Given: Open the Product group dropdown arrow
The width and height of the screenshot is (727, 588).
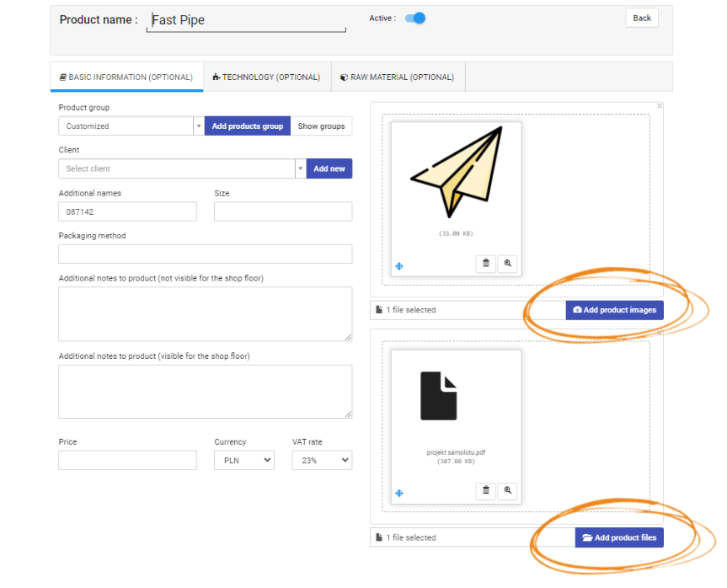Looking at the screenshot, I should (199, 126).
